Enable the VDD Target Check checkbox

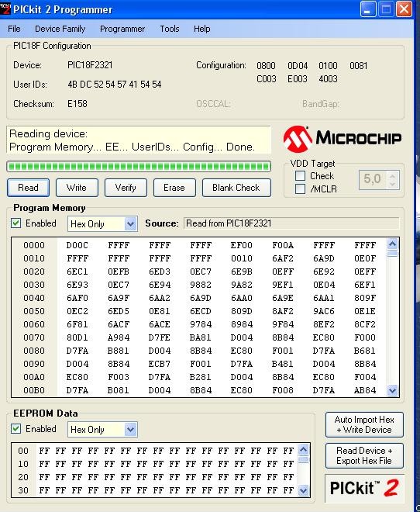300,175
